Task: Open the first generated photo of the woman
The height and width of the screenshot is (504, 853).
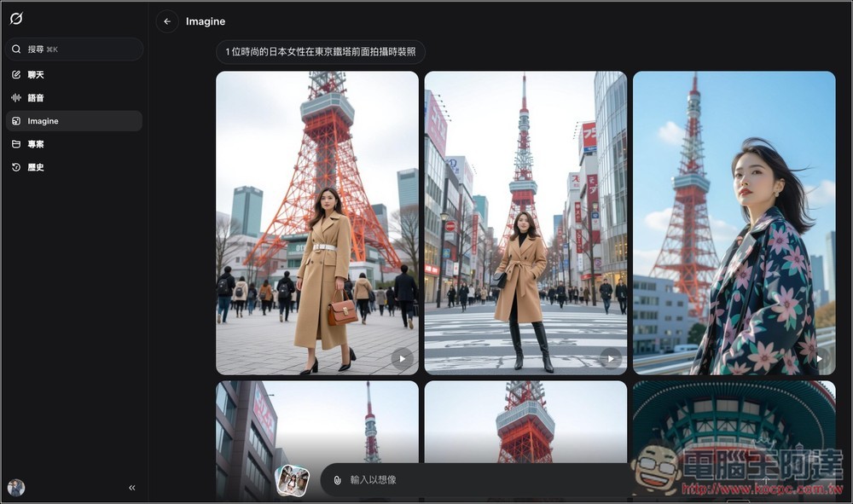Action: [316, 223]
